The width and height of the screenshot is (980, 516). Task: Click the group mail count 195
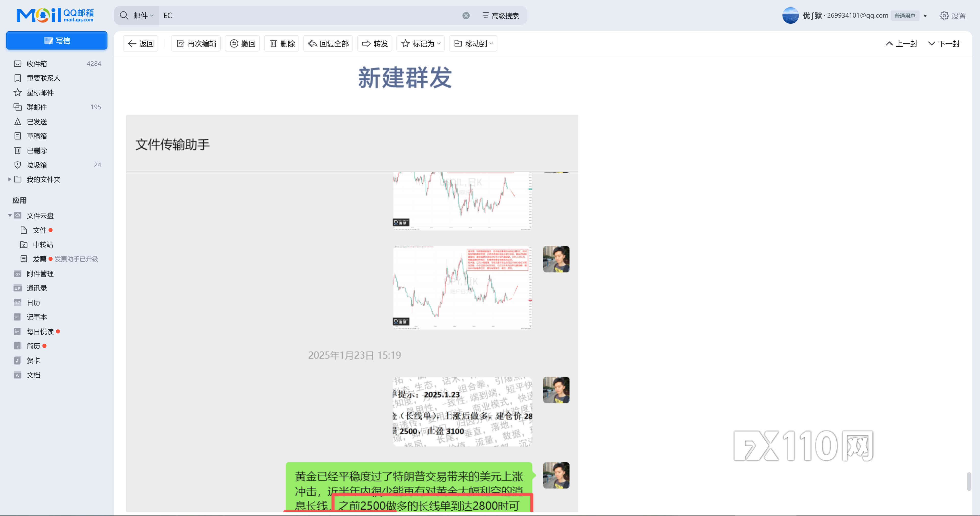(x=96, y=107)
